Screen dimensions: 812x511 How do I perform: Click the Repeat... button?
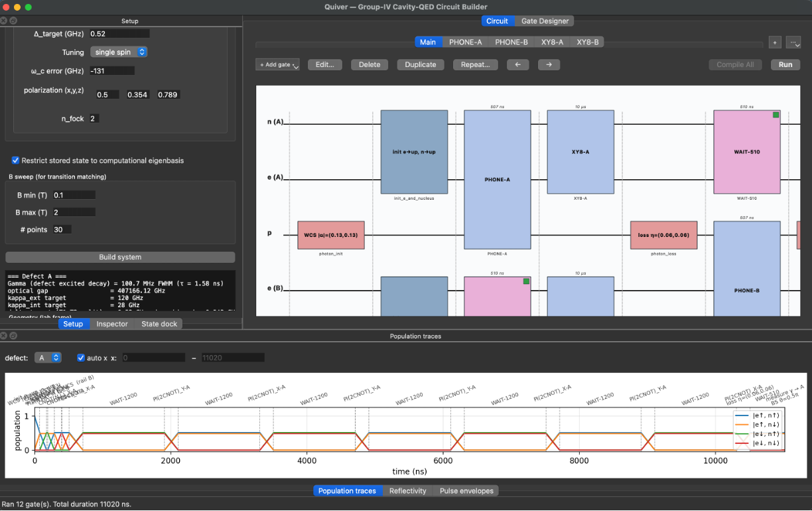(x=475, y=64)
